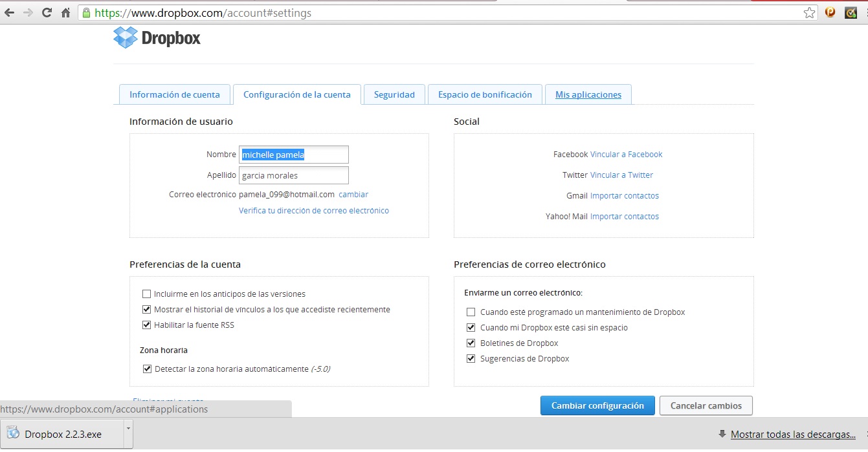Click the address bar URL field

(447, 13)
